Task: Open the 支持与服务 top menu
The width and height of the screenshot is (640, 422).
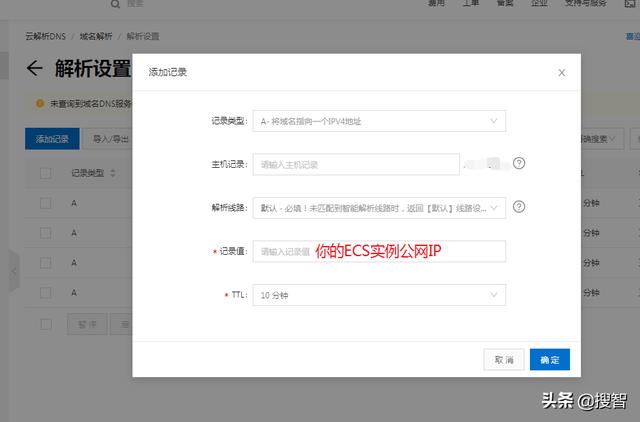Action: click(x=586, y=3)
